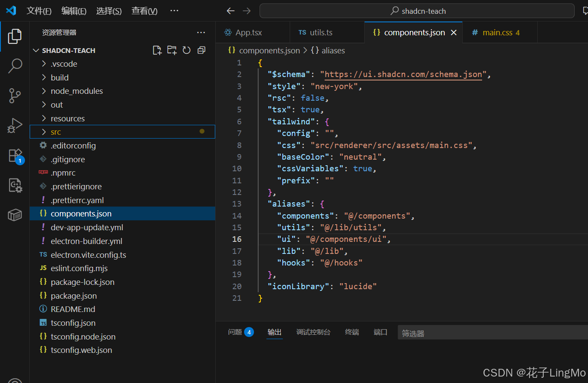Click the "iconLibrary" key on line 20
The width and height of the screenshot is (588, 383).
[x=298, y=286]
